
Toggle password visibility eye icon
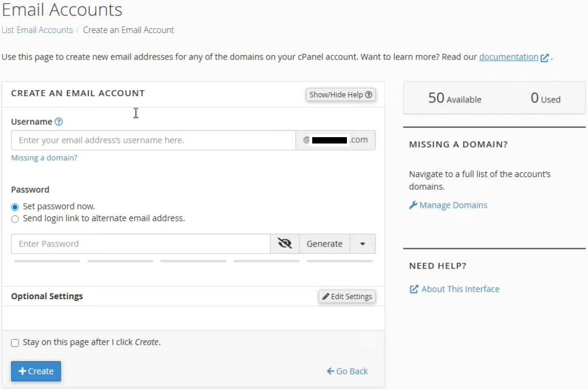284,244
